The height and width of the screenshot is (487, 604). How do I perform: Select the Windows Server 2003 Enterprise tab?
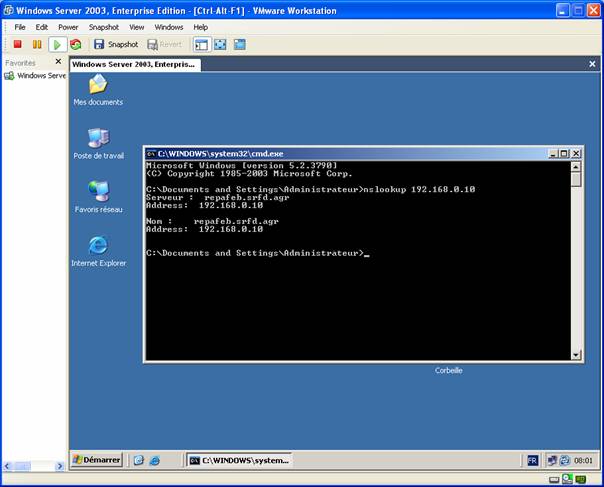coord(135,64)
